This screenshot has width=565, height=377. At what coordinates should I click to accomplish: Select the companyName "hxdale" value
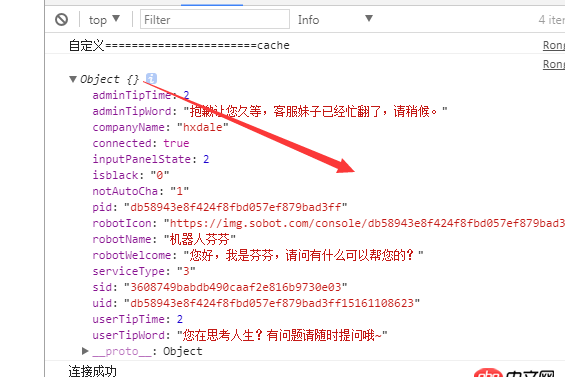(203, 127)
